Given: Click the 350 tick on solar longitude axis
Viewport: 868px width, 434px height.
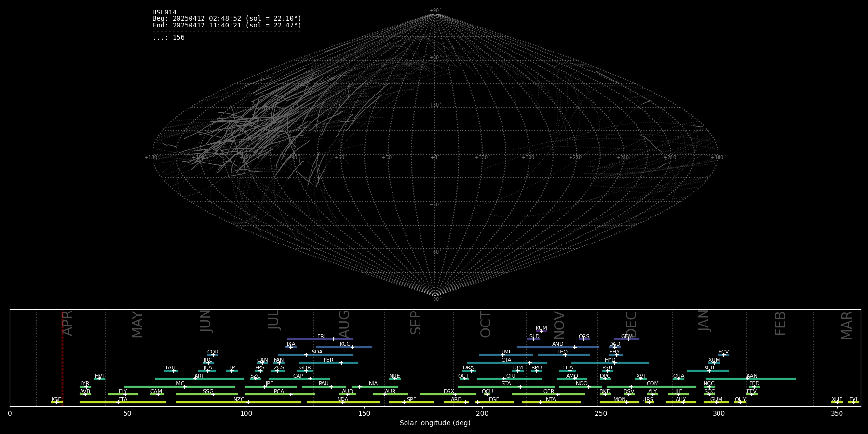Looking at the screenshot, I should 837,413.
